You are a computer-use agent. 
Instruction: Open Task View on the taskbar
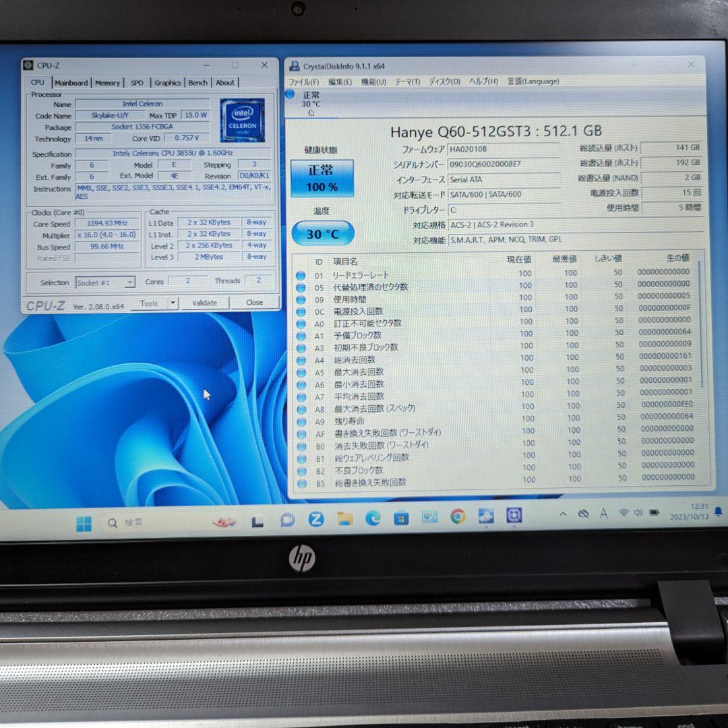[257, 522]
